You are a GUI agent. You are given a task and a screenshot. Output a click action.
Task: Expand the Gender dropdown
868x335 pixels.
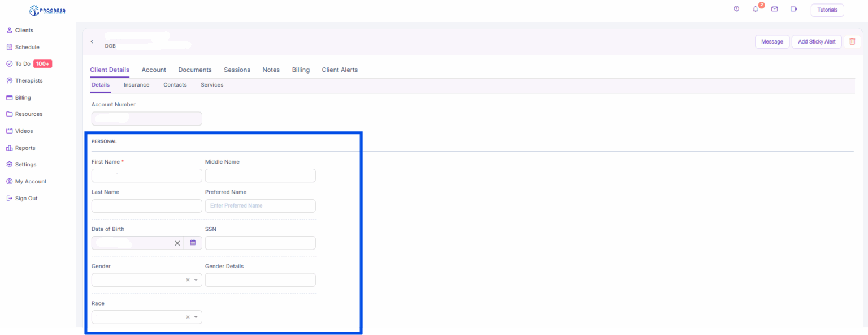pos(196,280)
